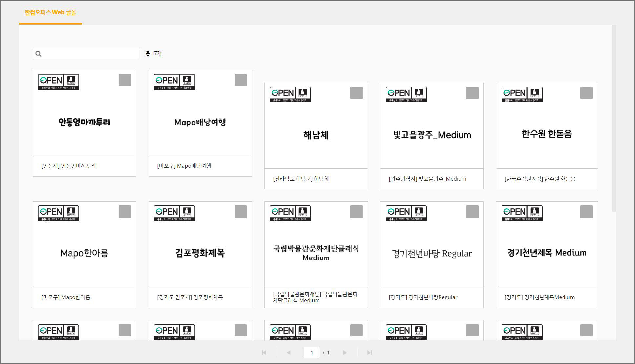Go to next page arrow
Image resolution: width=635 pixels, height=364 pixels.
click(x=345, y=353)
